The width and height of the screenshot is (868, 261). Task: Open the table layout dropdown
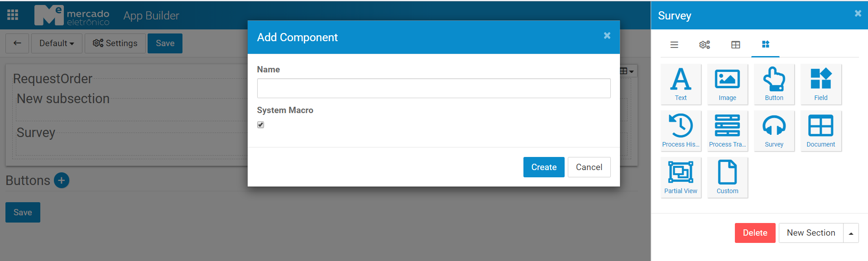627,71
